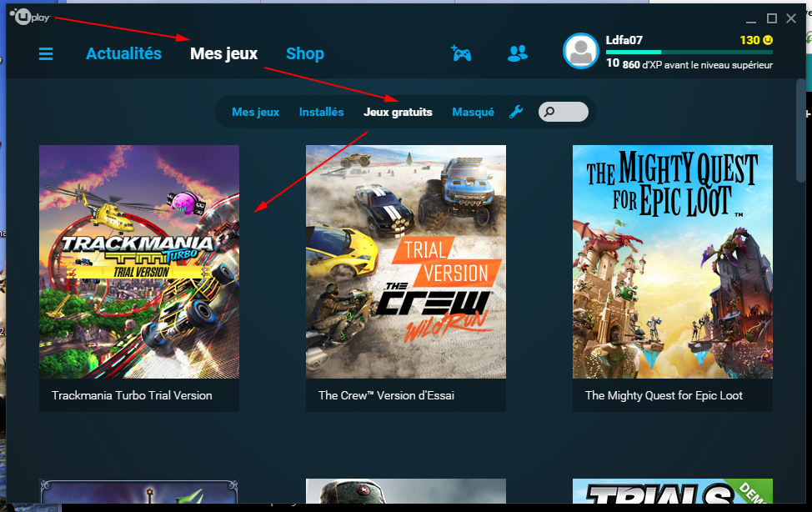Image resolution: width=812 pixels, height=512 pixels.
Task: Click the XP level progress bar
Action: point(689,52)
